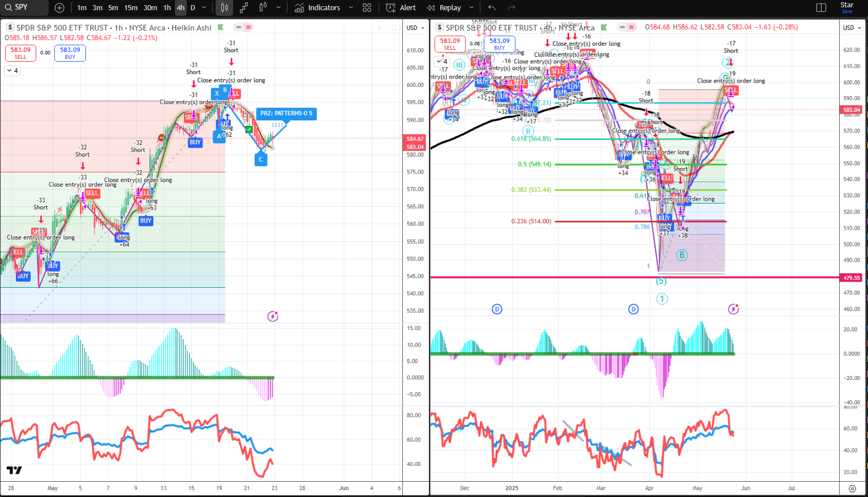
Task: Switch interval to 3m
Action: coord(98,8)
